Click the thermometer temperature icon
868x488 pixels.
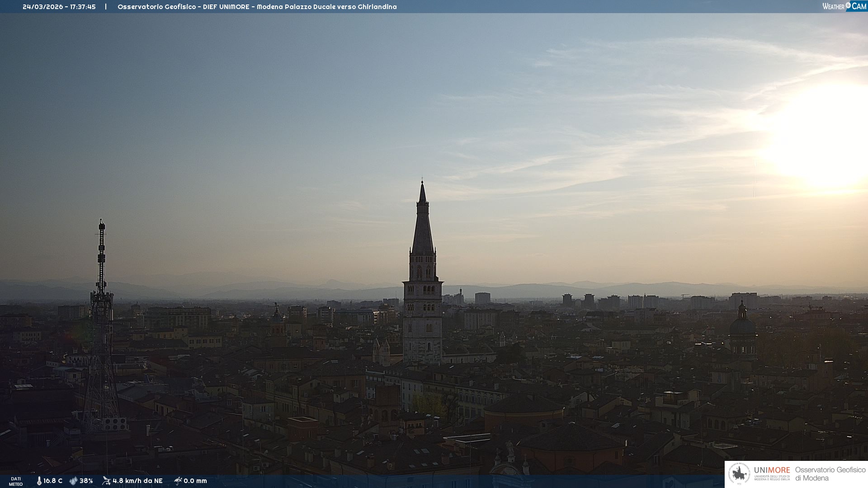coord(39,481)
